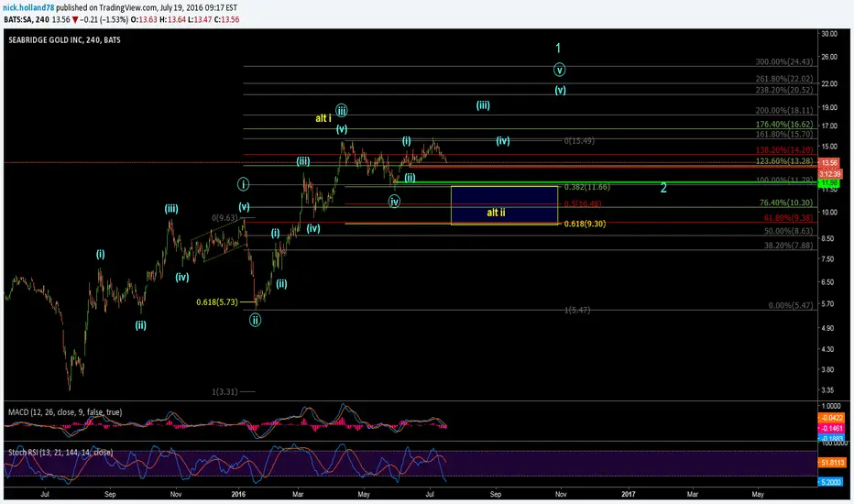Image resolution: width=854 pixels, height=504 pixels.
Task: Click the 176.40%(16.62) green Fibonacci label
Action: [x=783, y=125]
